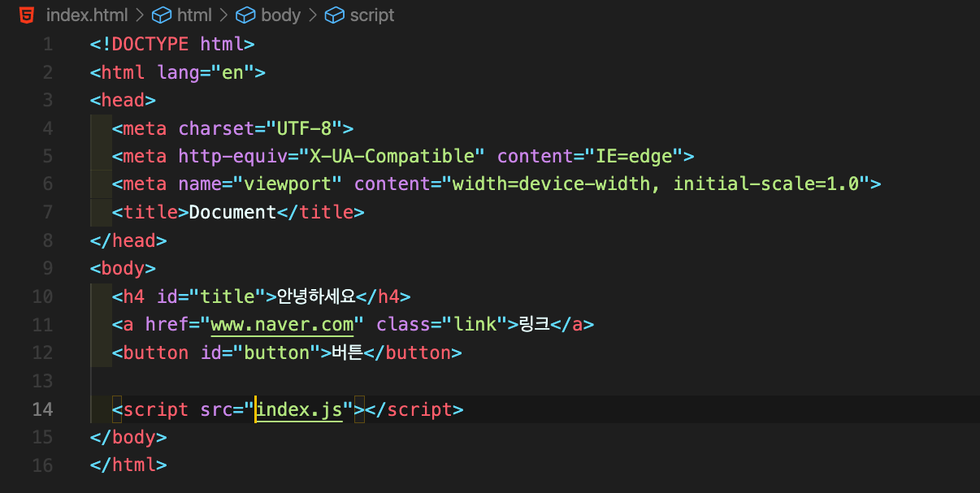The height and width of the screenshot is (493, 980).
Task: Click the opening script tag name
Action: 156,409
